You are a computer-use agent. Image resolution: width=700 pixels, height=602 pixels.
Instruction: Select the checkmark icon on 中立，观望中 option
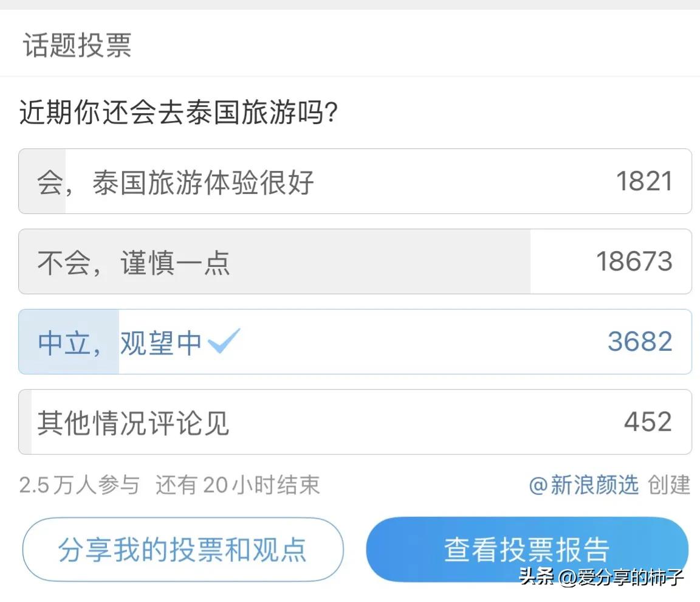point(225,341)
